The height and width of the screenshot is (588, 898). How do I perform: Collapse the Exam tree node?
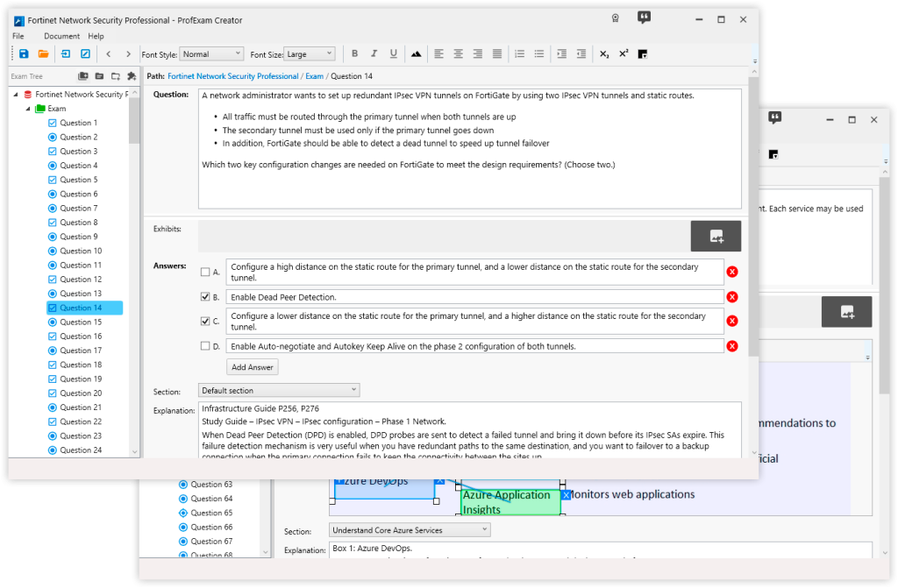(27, 109)
